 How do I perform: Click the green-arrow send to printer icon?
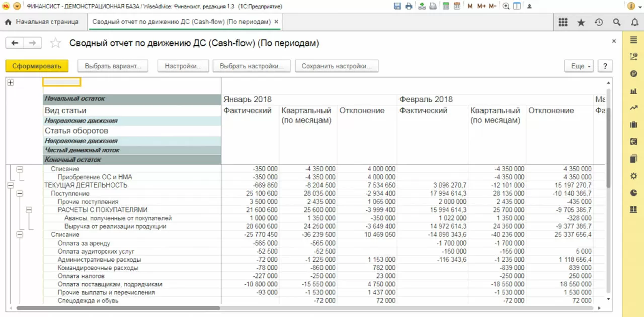(x=422, y=6)
